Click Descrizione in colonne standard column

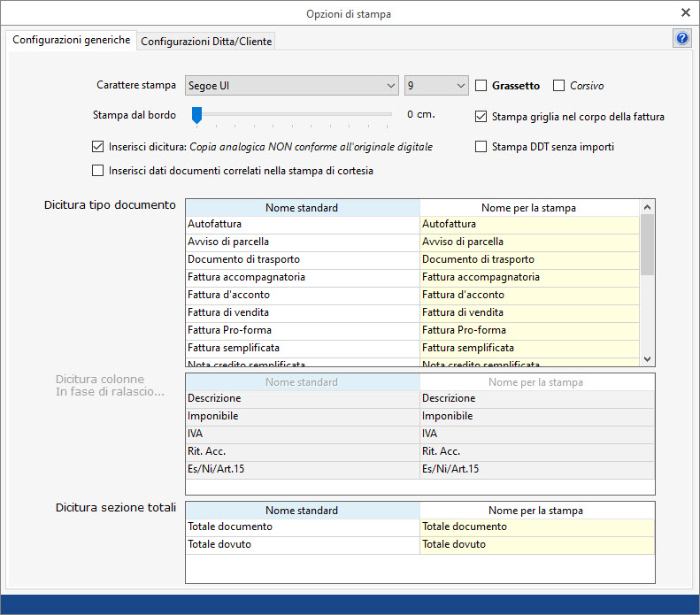[x=303, y=398]
